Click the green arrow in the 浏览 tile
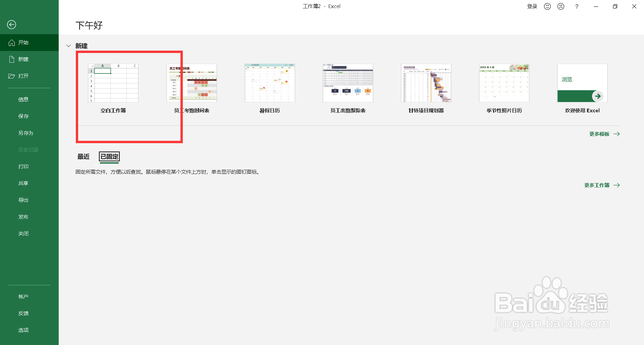The image size is (644, 345). coord(598,96)
